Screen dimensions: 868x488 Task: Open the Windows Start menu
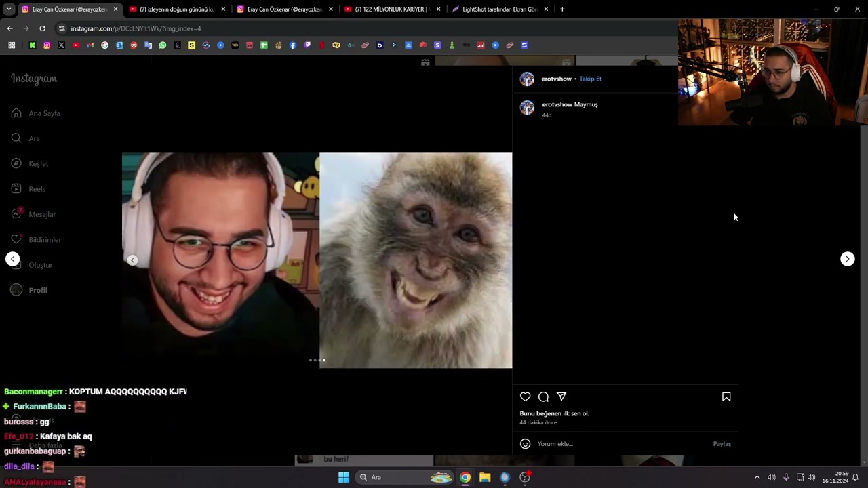(x=344, y=477)
